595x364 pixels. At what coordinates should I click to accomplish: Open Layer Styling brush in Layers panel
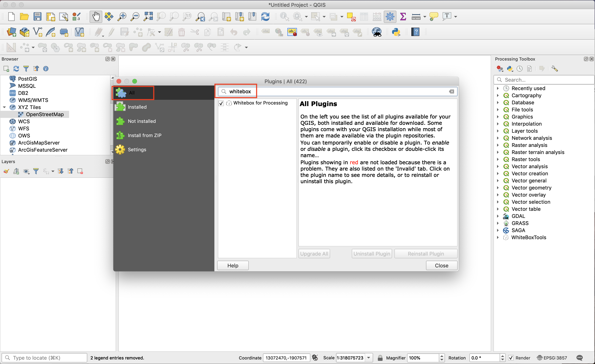tap(6, 171)
